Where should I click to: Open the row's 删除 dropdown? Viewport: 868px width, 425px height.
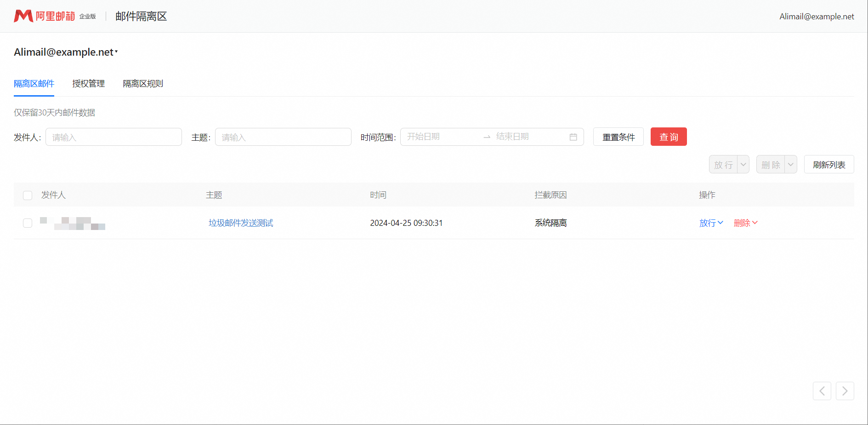tap(745, 223)
